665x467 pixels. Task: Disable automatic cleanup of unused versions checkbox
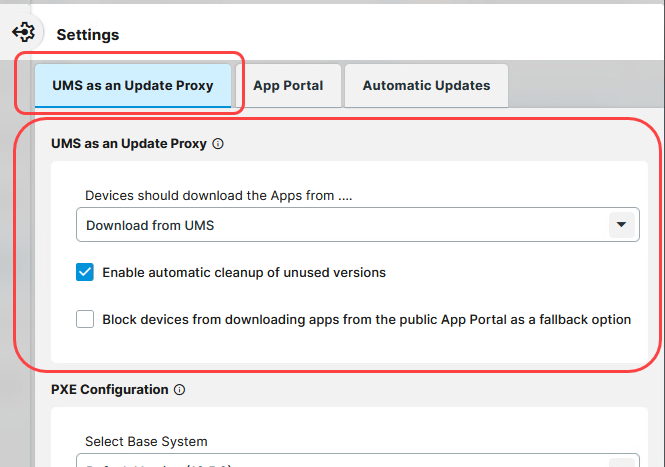[85, 272]
